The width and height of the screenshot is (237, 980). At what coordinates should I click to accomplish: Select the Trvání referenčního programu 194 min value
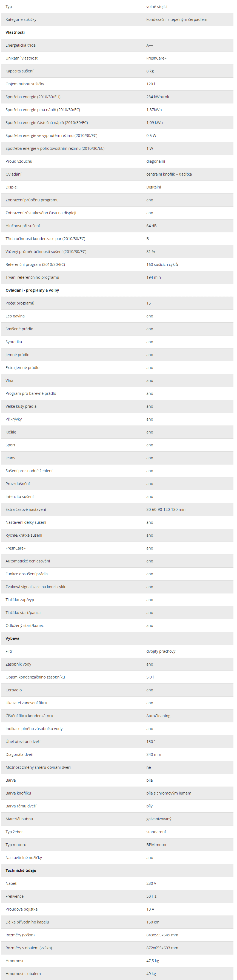[153, 277]
